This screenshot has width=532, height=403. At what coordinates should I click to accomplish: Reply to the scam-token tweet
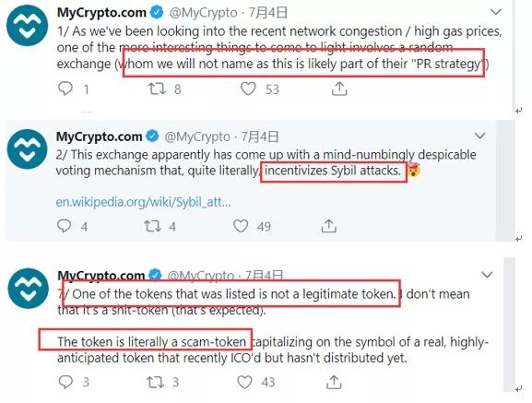point(65,382)
